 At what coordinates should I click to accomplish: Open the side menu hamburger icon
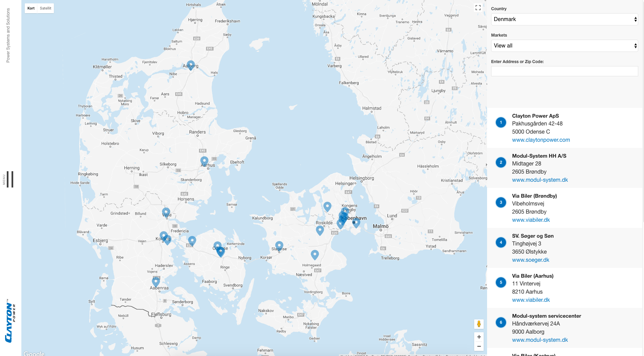click(10, 179)
